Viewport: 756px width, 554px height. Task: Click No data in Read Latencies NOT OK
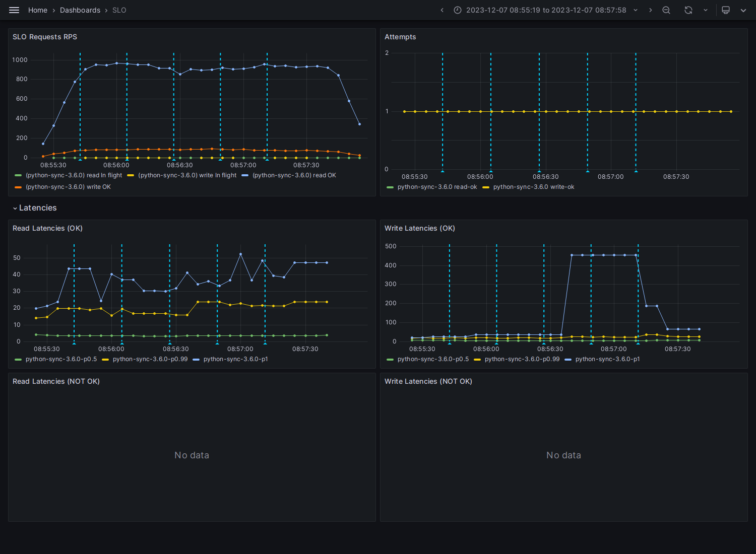pos(192,455)
